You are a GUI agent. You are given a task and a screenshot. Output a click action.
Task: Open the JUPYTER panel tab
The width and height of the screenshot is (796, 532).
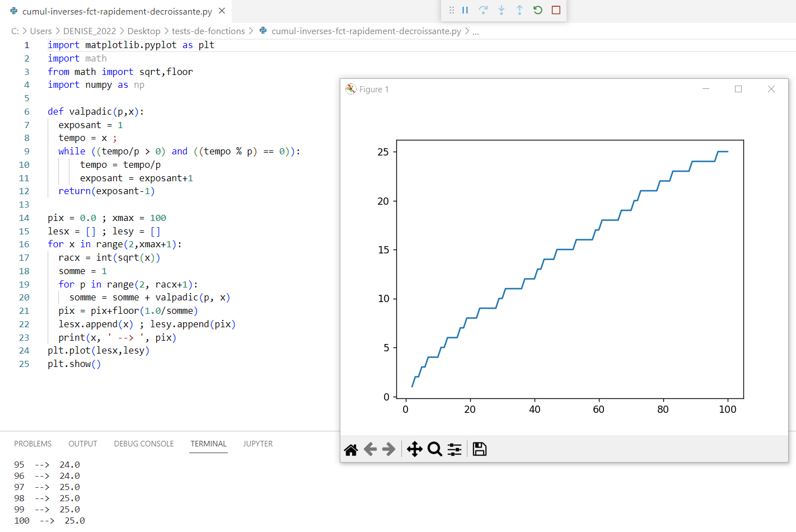coord(258,444)
